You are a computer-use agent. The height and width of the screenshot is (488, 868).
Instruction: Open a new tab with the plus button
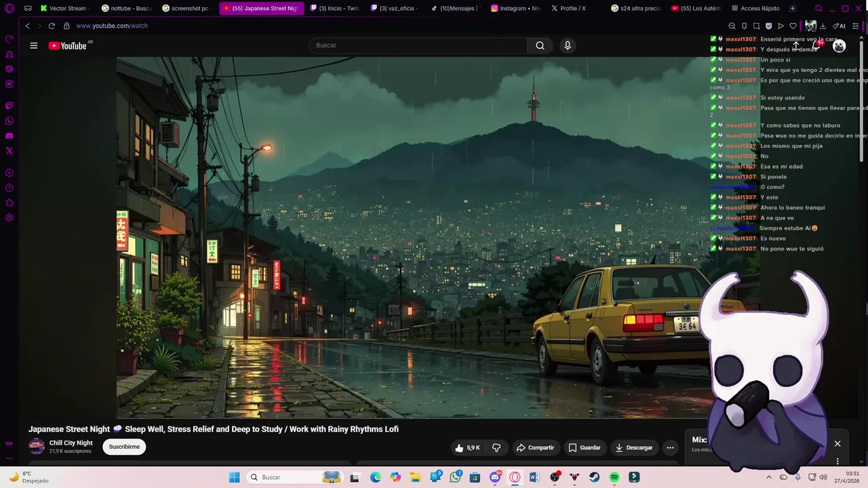pos(793,8)
